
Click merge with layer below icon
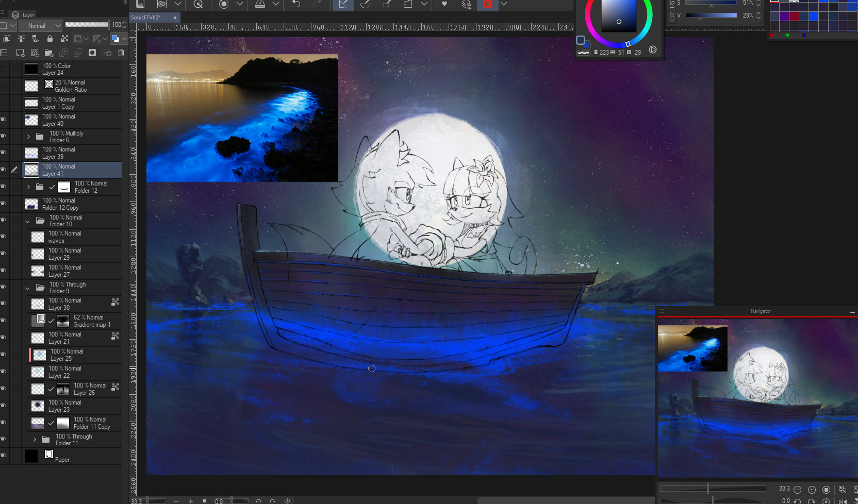tap(78, 53)
